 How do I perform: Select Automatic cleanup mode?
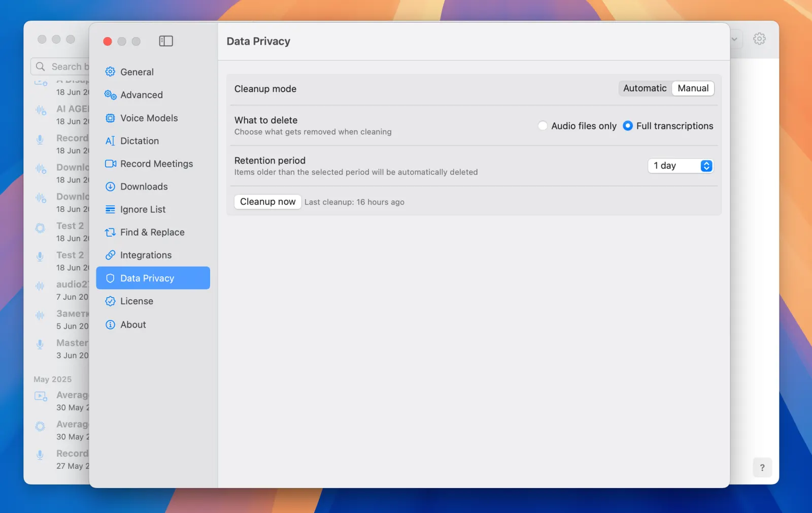(x=645, y=88)
